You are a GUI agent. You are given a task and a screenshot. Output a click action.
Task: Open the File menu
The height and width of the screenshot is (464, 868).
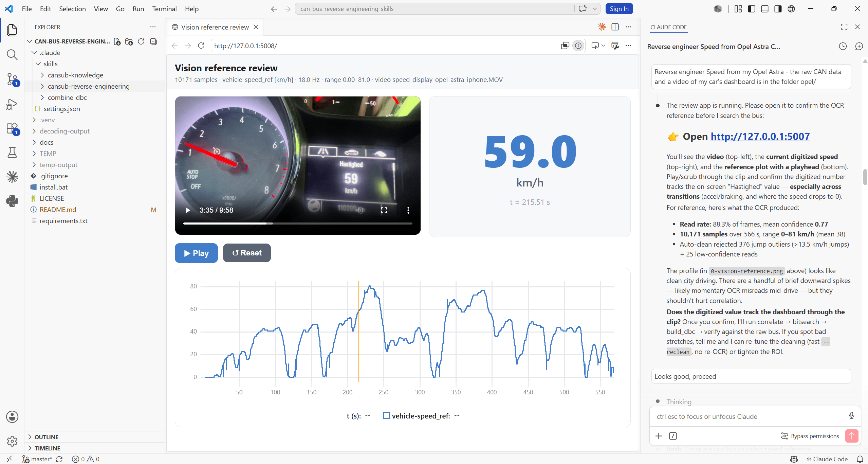coord(26,9)
